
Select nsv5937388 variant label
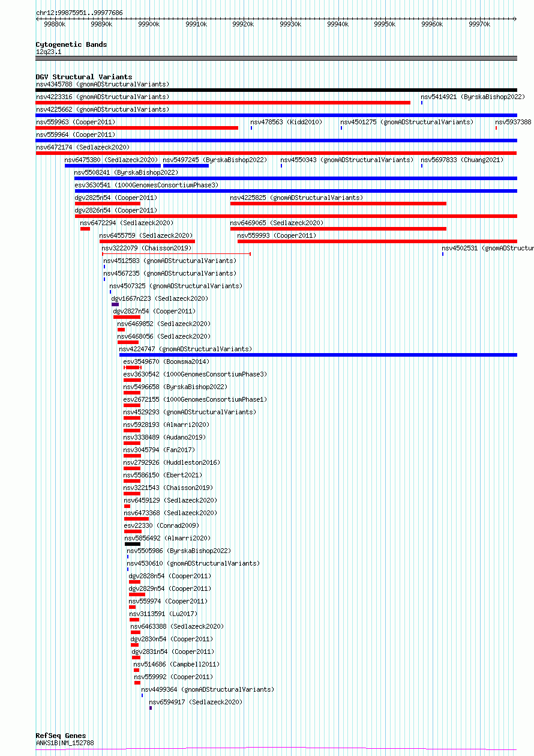pos(513,122)
